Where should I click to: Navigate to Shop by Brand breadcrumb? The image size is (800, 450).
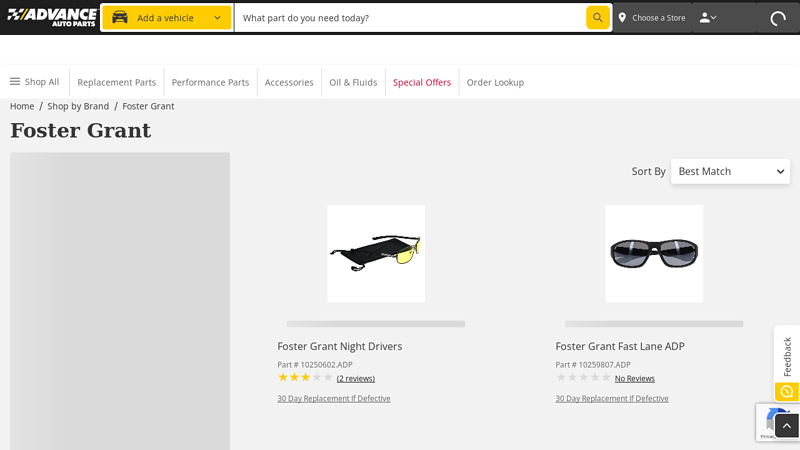[78, 106]
